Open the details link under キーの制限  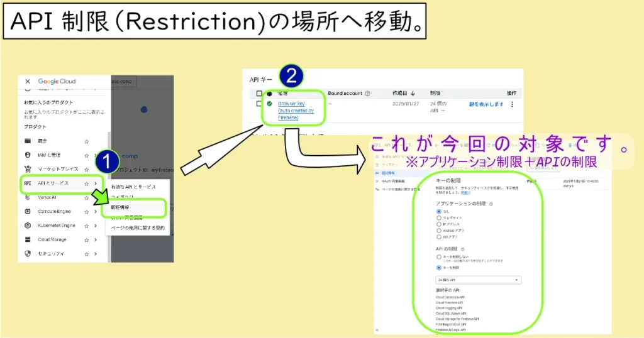pyautogui.click(x=465, y=192)
